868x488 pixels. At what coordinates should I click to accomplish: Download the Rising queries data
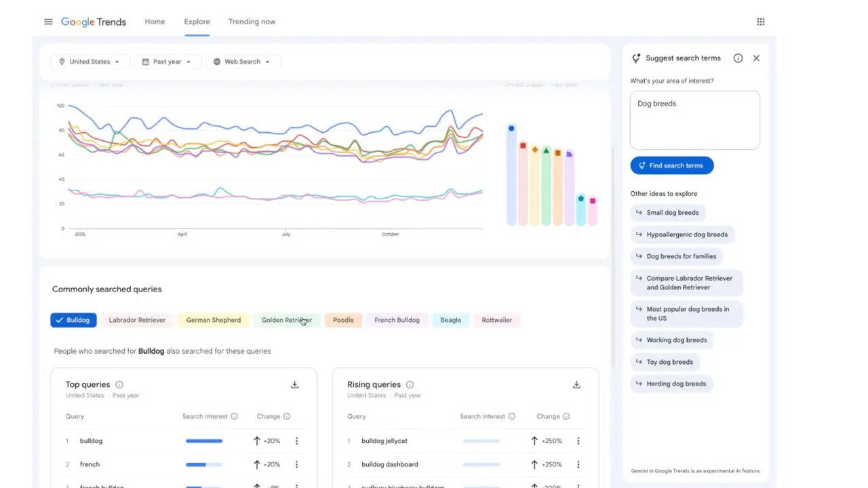(x=576, y=384)
